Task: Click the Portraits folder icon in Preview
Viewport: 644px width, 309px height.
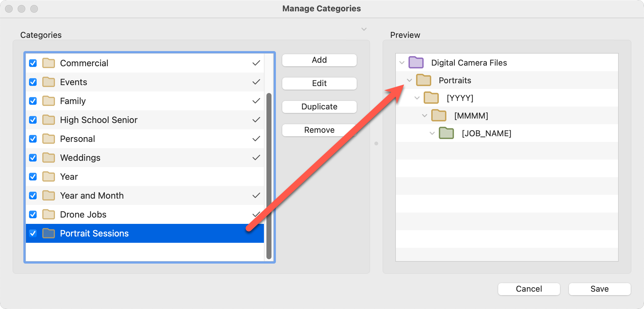Action: coord(423,80)
